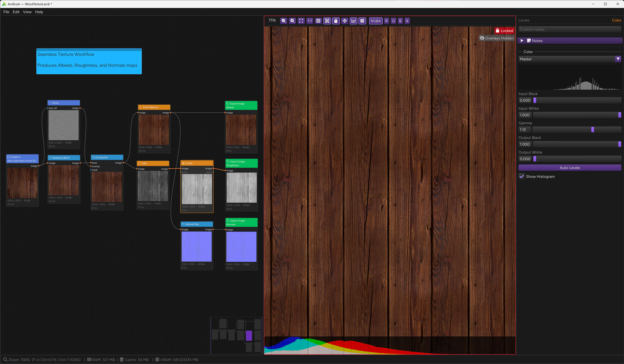
Task: Toggle the Overlays Hidden visibility control
Action: [x=496, y=38]
